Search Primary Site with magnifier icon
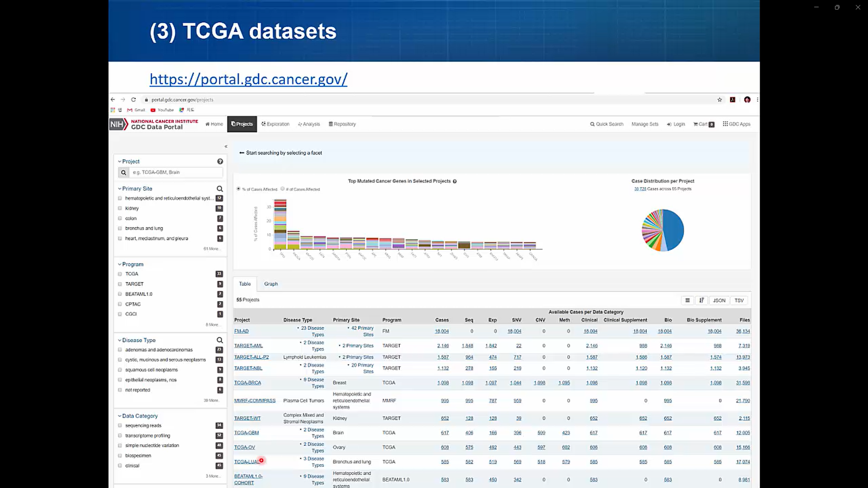The image size is (868, 488). point(220,189)
